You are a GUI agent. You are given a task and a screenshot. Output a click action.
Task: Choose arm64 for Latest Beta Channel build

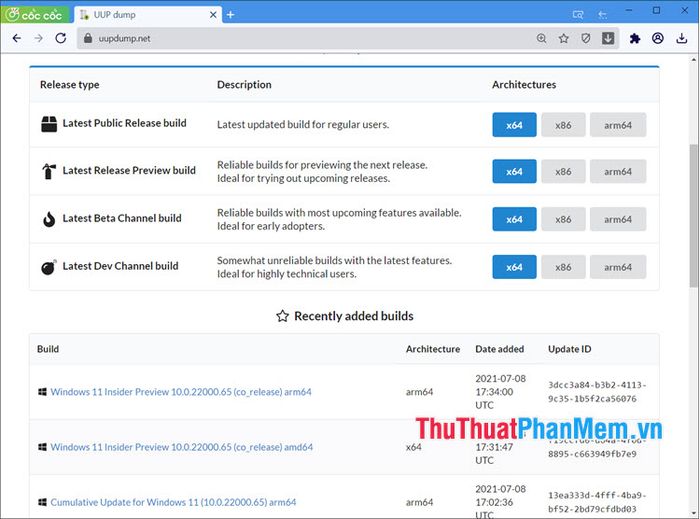618,219
